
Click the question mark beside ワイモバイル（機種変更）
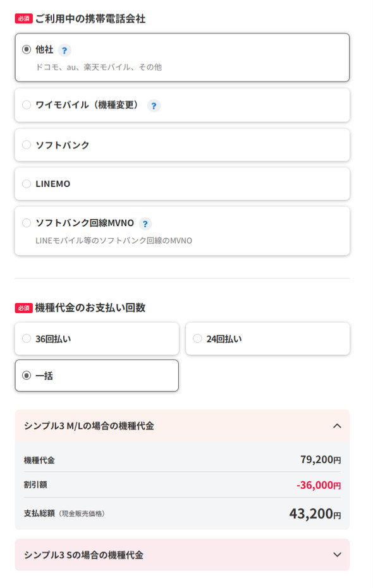153,106
